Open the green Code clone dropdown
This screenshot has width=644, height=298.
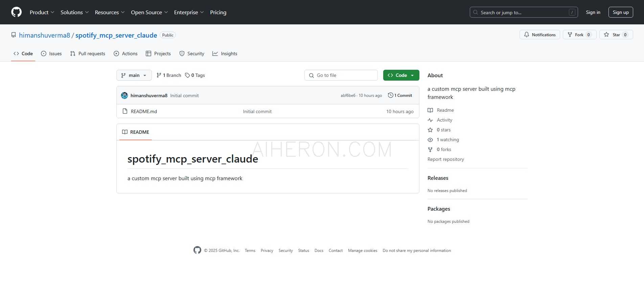[x=401, y=75]
